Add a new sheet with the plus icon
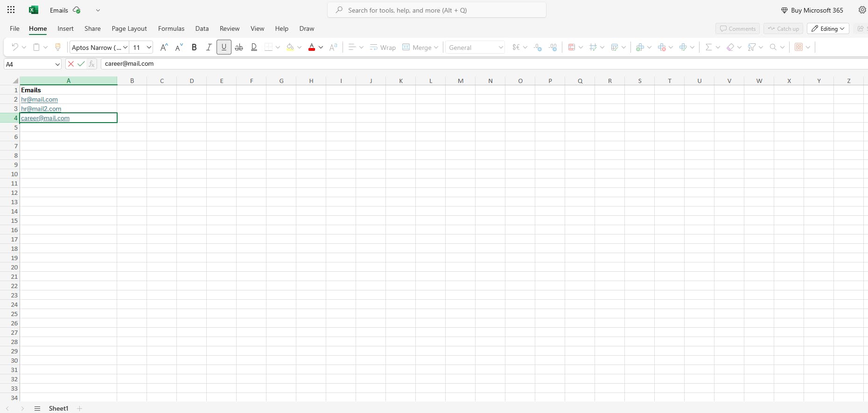 pos(80,408)
